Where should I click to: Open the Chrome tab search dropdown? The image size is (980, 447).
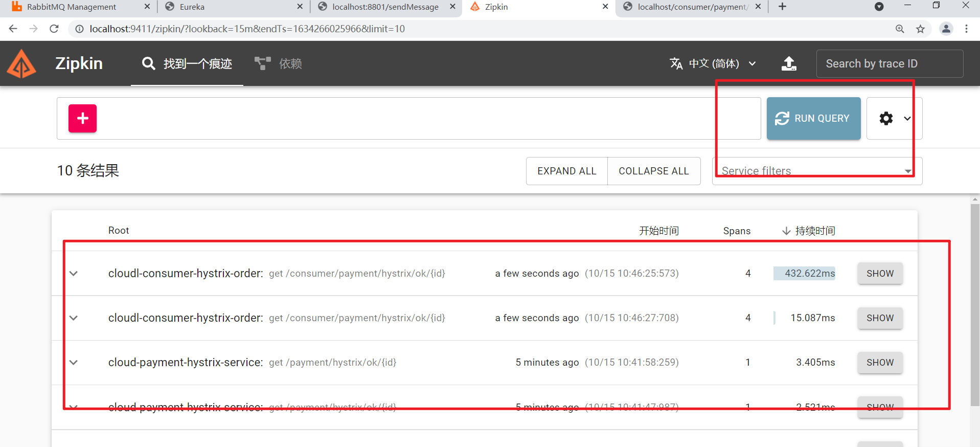pos(879,7)
